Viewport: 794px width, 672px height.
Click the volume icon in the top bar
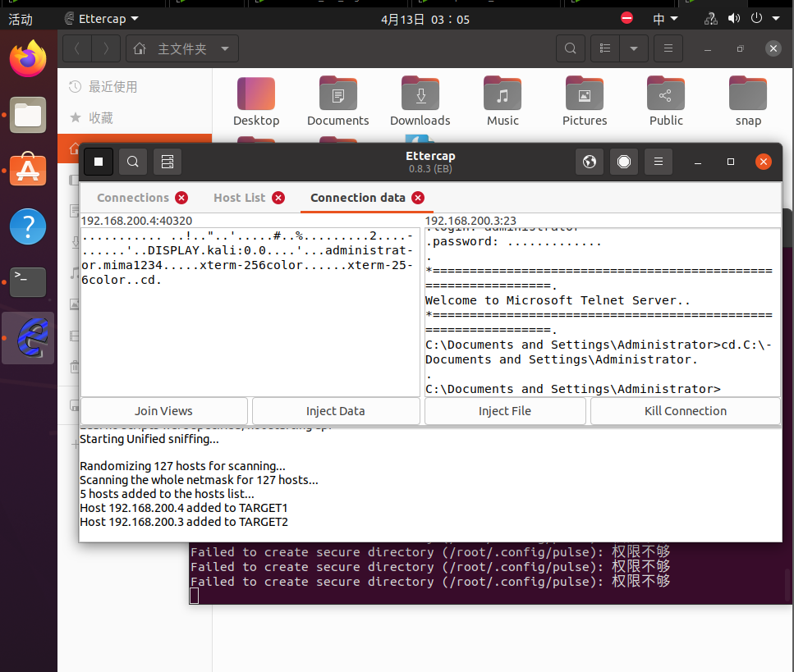(733, 19)
